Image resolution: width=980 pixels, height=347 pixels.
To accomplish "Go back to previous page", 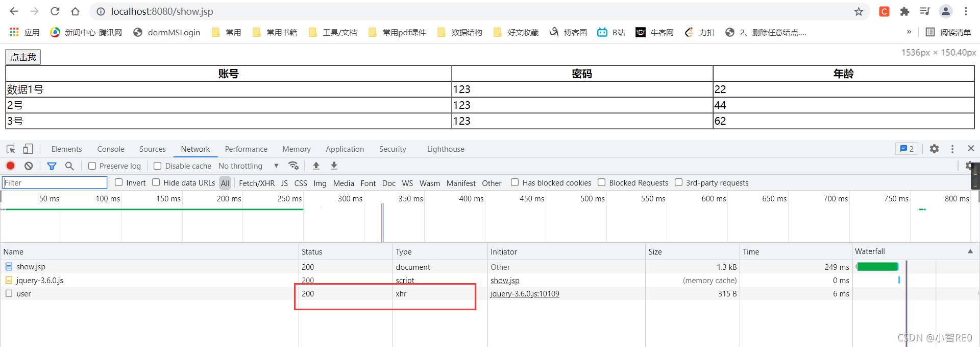I will point(14,11).
